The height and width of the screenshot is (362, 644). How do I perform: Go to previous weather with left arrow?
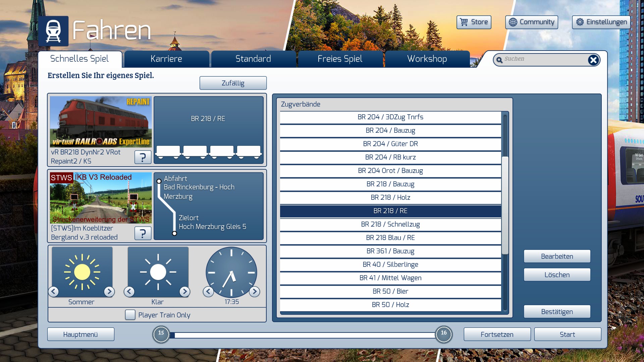tap(129, 292)
